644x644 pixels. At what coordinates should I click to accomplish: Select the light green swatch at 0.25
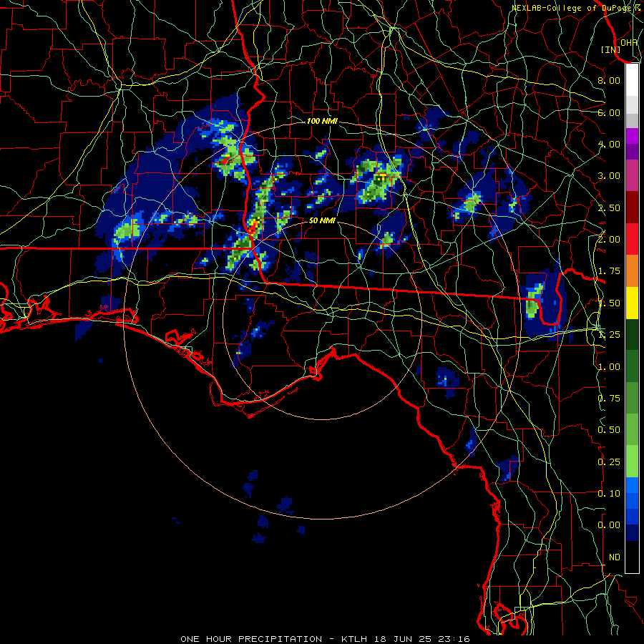[x=632, y=462]
